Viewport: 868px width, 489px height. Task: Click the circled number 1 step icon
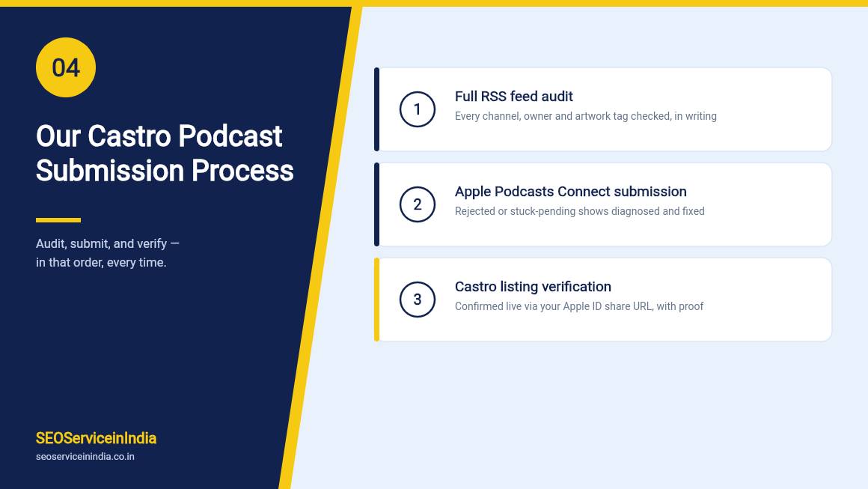pyautogui.click(x=418, y=109)
